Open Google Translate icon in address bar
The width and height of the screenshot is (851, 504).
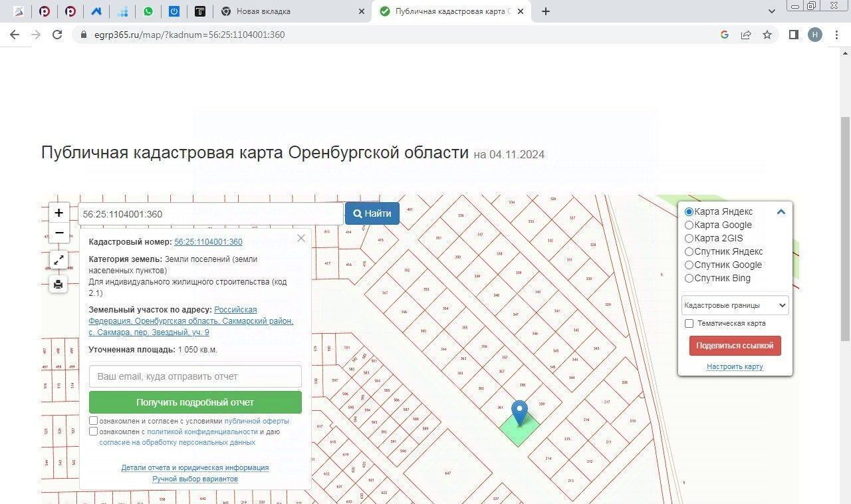click(725, 35)
